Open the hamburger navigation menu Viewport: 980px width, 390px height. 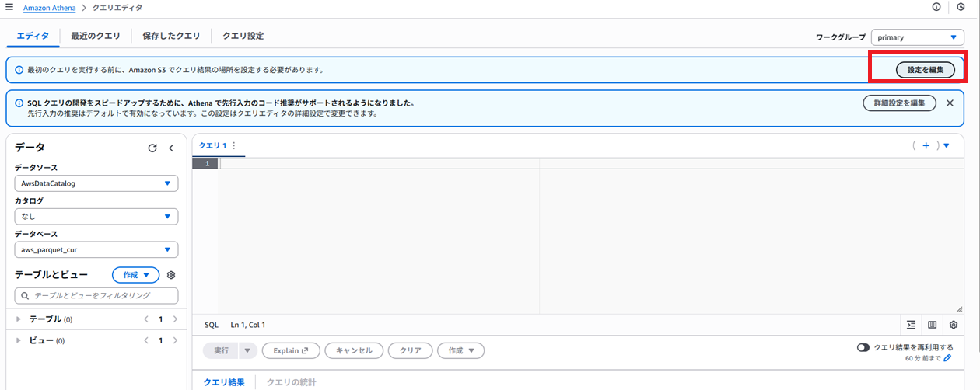pyautogui.click(x=9, y=7)
